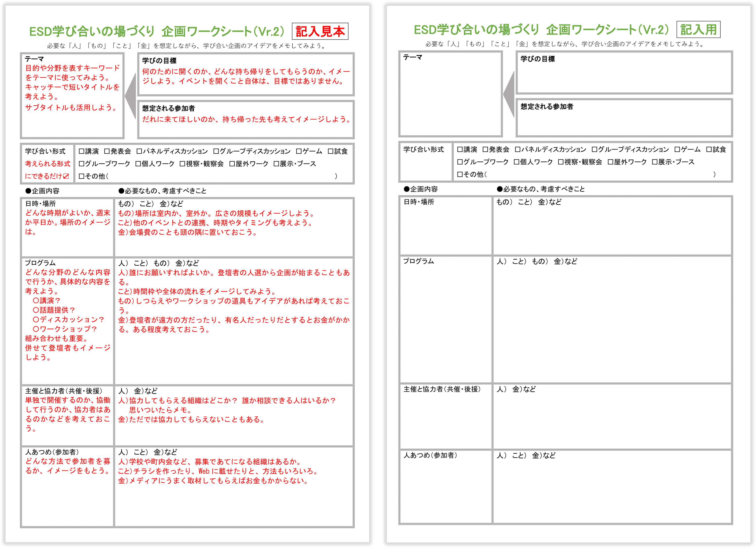The width and height of the screenshot is (756, 548).
Task: Check 屋外ワーク on the left sample sheet
Action: pos(232,164)
